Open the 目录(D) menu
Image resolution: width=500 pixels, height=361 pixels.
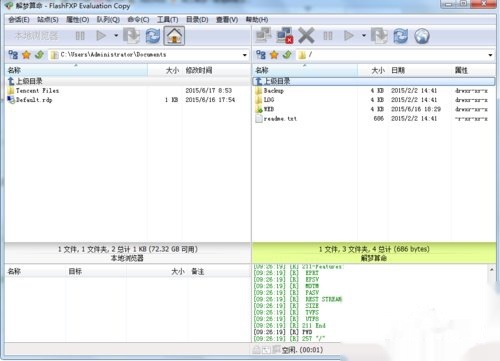pyautogui.click(x=197, y=20)
